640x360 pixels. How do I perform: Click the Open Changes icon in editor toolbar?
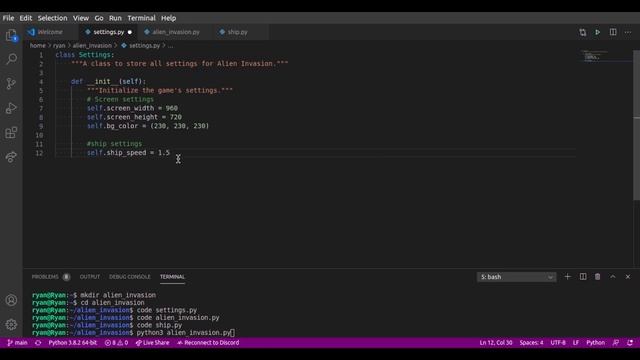pyautogui.click(x=582, y=32)
